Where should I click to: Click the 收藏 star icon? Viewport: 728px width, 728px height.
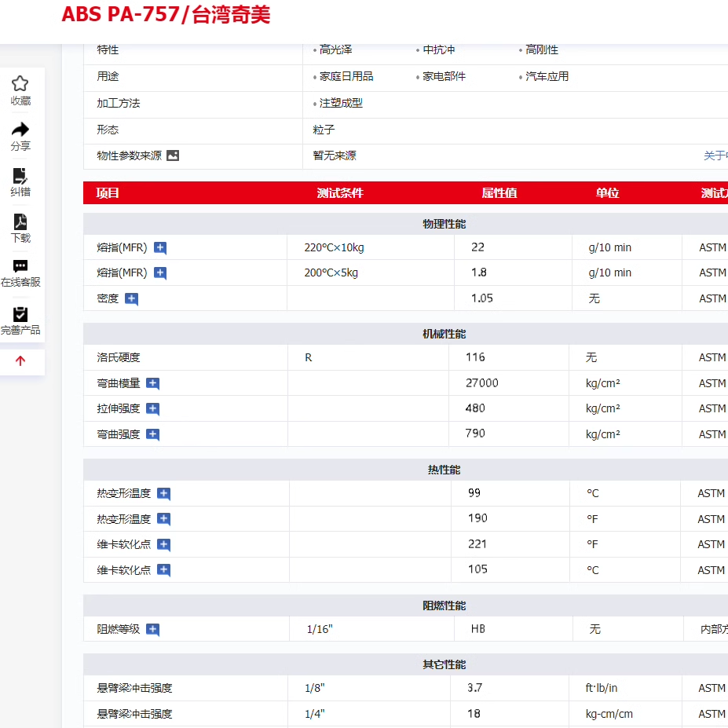[x=20, y=84]
